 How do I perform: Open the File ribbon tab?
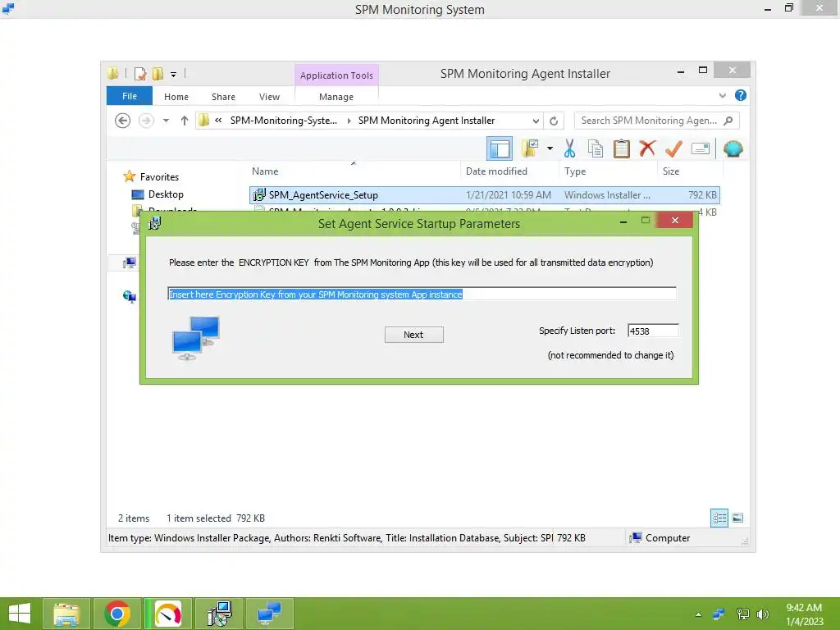[x=129, y=97]
